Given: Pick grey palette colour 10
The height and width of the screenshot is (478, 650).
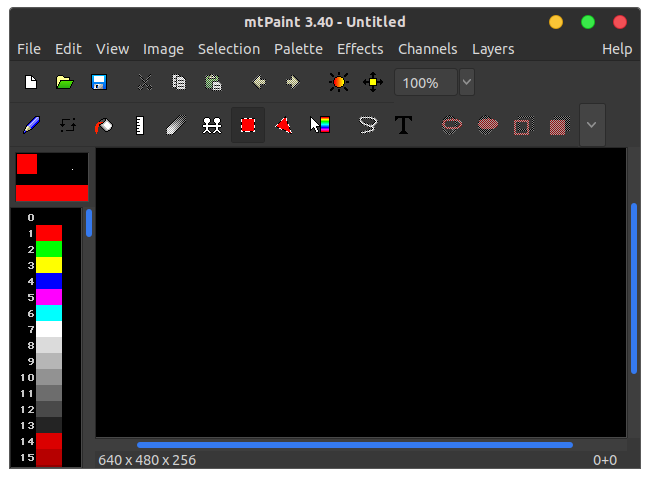Looking at the screenshot, I should [x=49, y=377].
